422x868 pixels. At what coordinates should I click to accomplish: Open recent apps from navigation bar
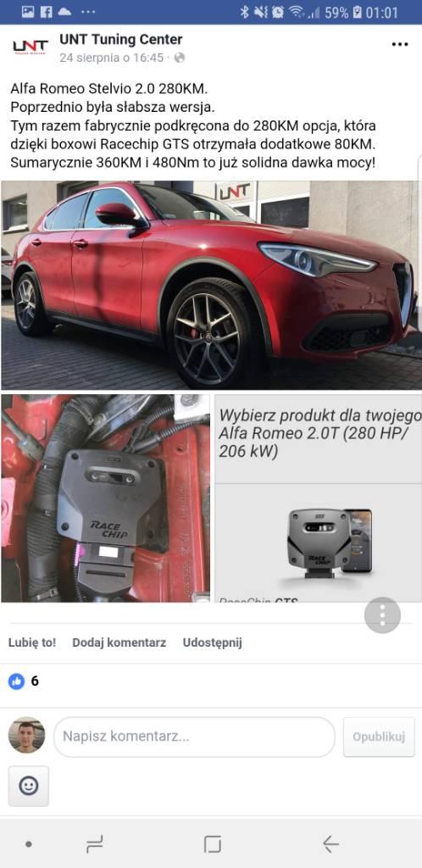click(95, 844)
